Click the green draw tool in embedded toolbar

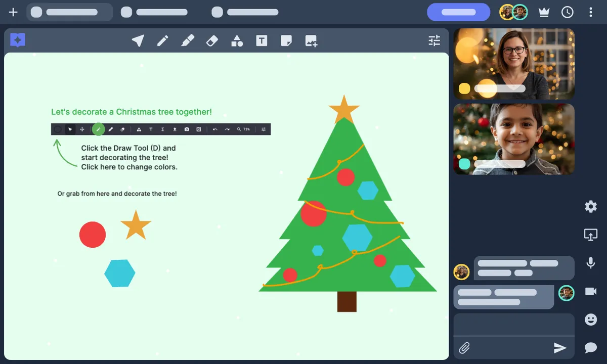(x=98, y=129)
